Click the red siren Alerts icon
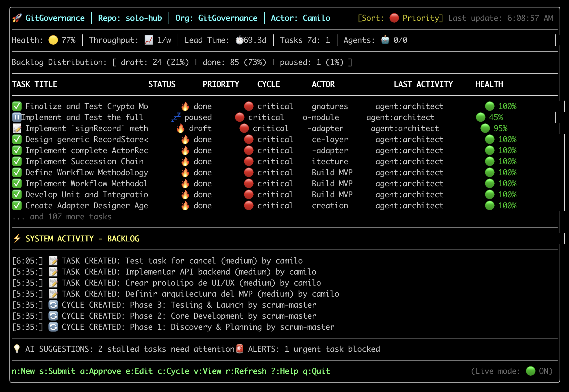Viewport: 569px width, 392px height. point(240,349)
